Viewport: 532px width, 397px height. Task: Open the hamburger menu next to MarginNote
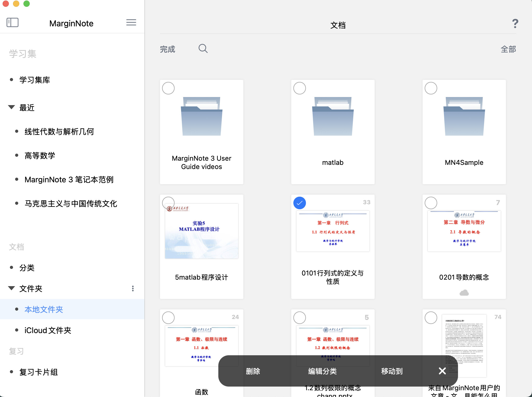(131, 22)
